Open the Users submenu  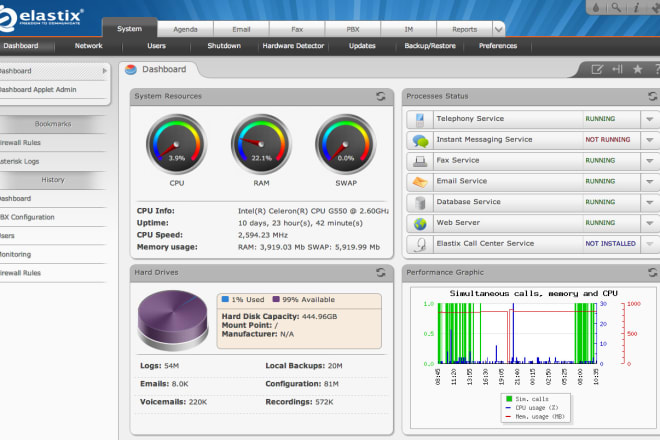click(157, 46)
